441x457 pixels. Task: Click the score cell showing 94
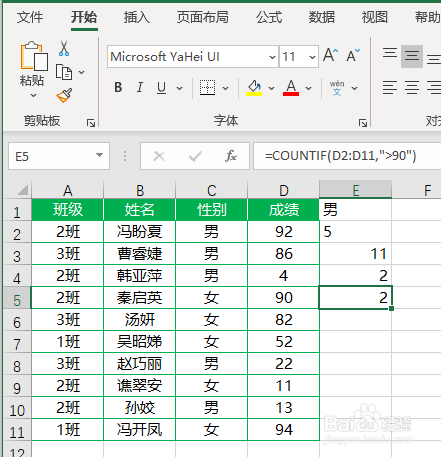(x=284, y=430)
